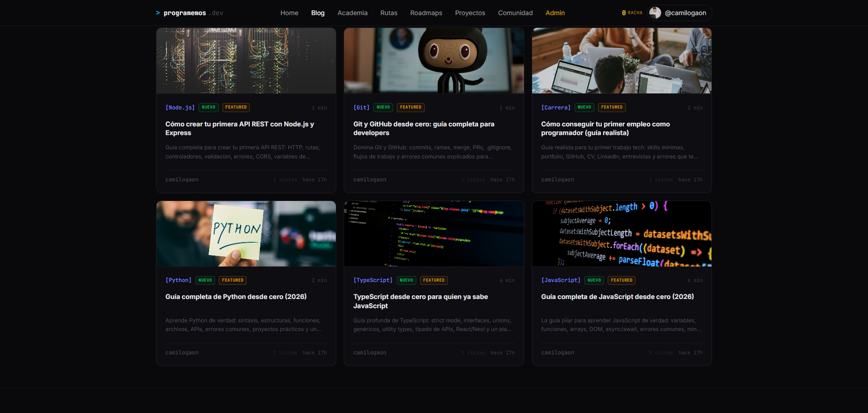Image resolution: width=868 pixels, height=413 pixels.
Task: Filter by the [Python] category tag
Action: 178,280
